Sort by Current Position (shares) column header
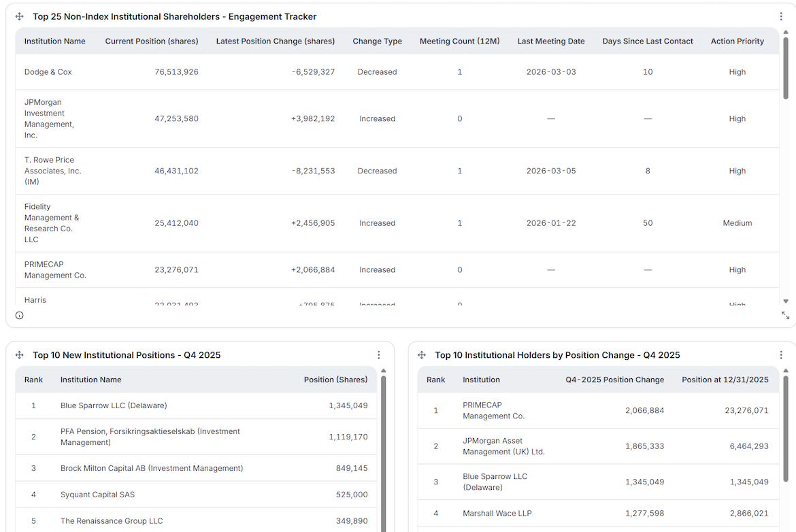Image resolution: width=796 pixels, height=532 pixels. [x=151, y=41]
